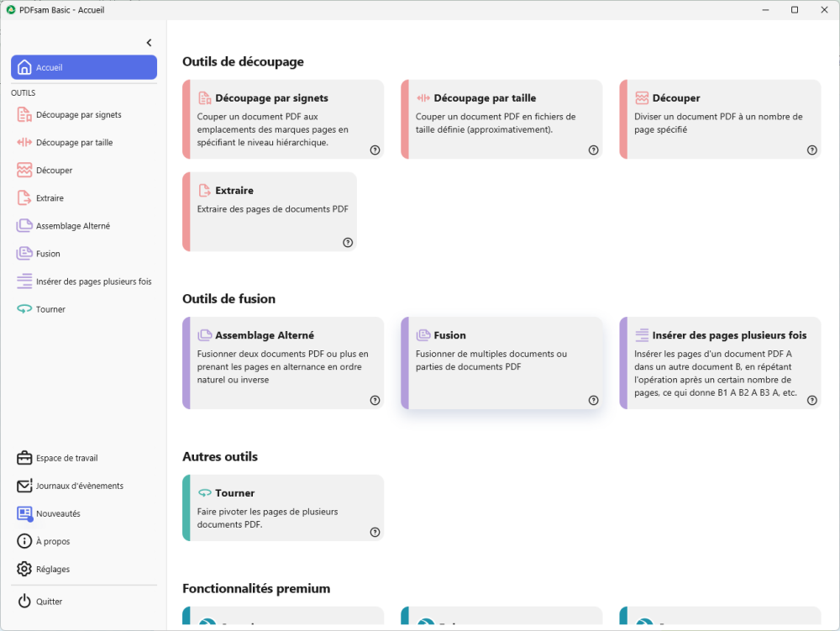Open Réglages in the sidebar
This screenshot has width=840, height=631.
84,569
